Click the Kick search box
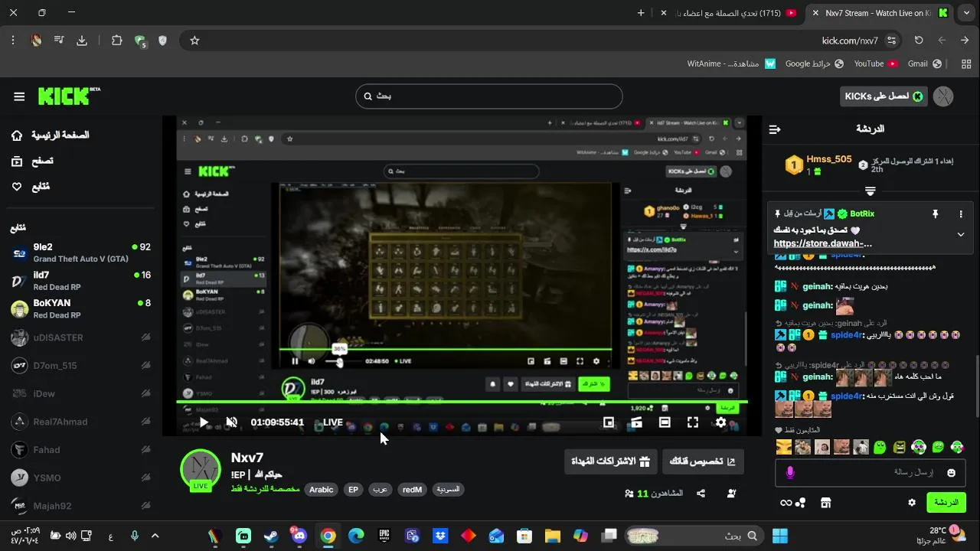Image resolution: width=980 pixels, height=551 pixels. [489, 96]
